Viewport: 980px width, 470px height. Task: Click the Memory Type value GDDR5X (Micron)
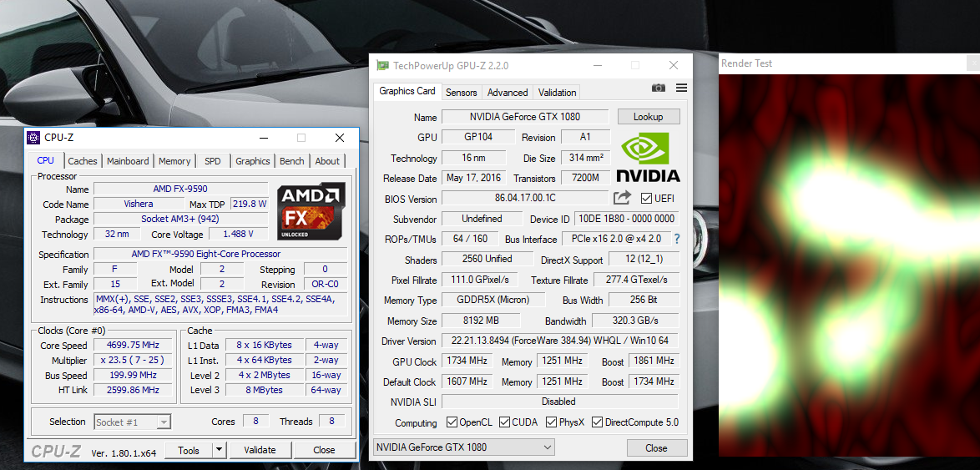[x=493, y=300]
